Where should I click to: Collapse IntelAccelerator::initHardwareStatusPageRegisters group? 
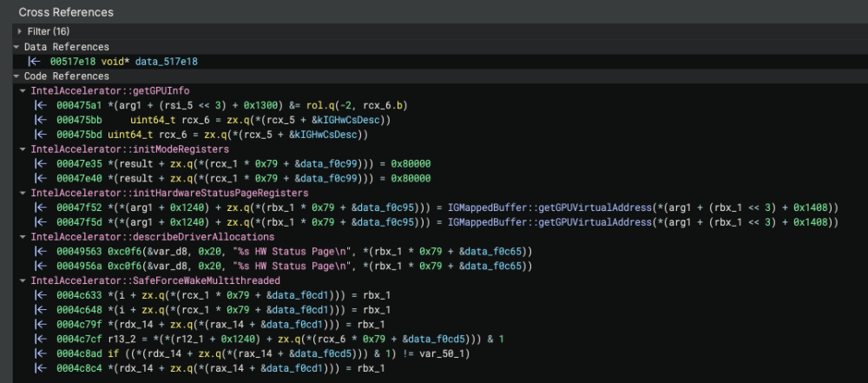[23, 193]
